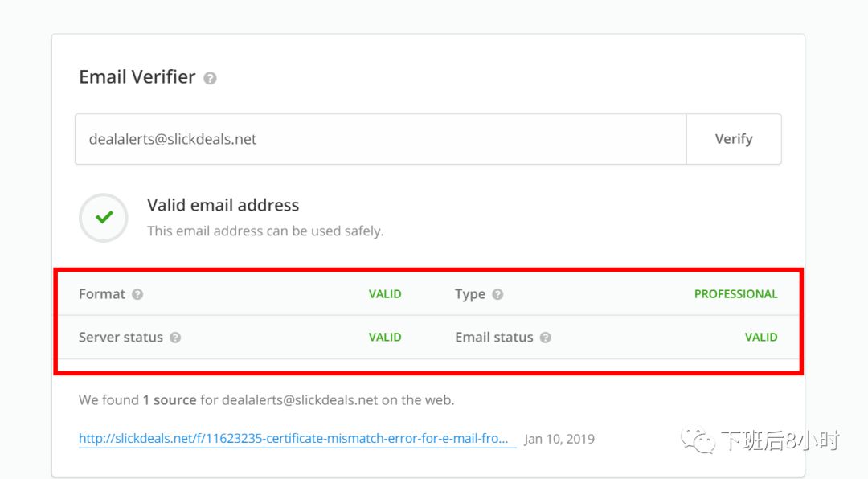Viewport: 868px width, 479px height.
Task: Click the Verify button
Action: [x=734, y=139]
